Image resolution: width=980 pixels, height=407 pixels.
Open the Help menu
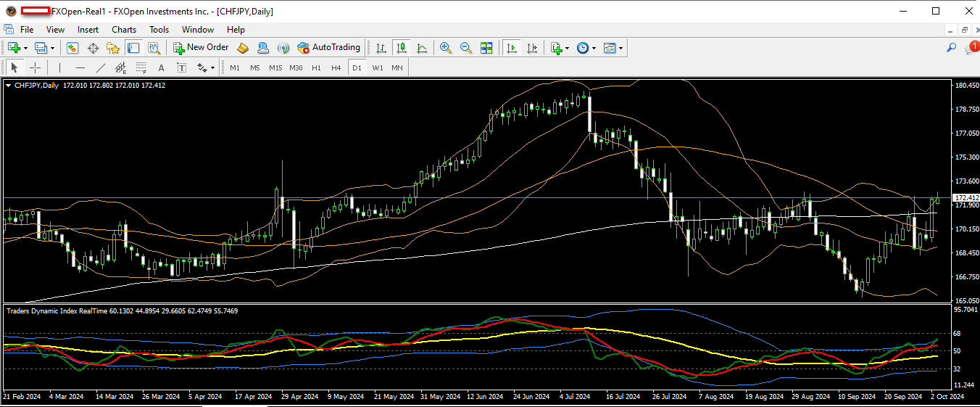click(236, 30)
